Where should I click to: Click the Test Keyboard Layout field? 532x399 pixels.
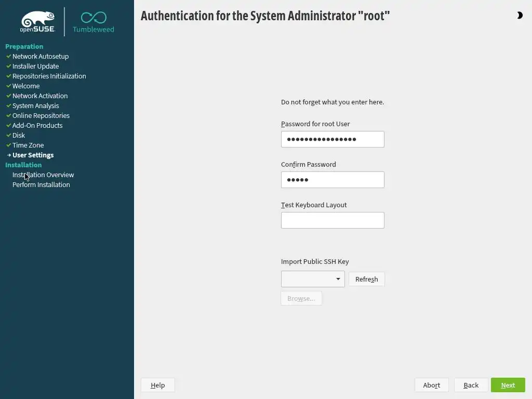(332, 220)
